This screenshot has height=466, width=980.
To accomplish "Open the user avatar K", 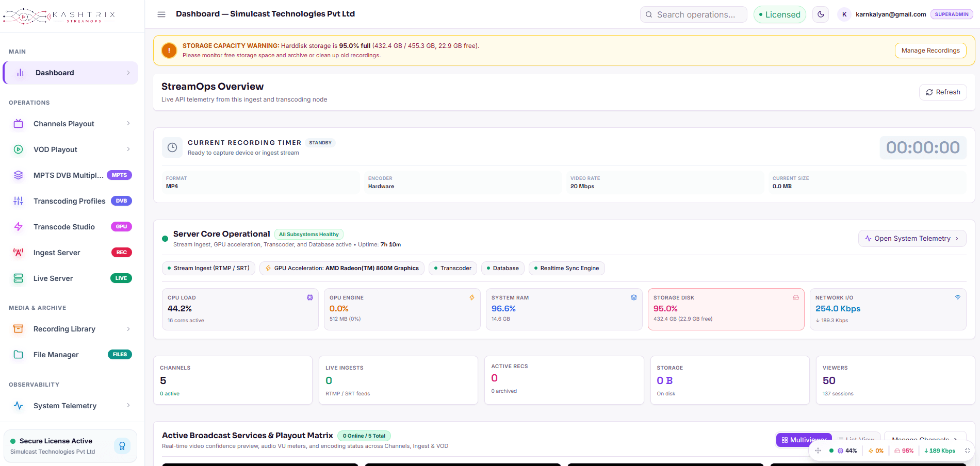I will [x=844, y=14].
